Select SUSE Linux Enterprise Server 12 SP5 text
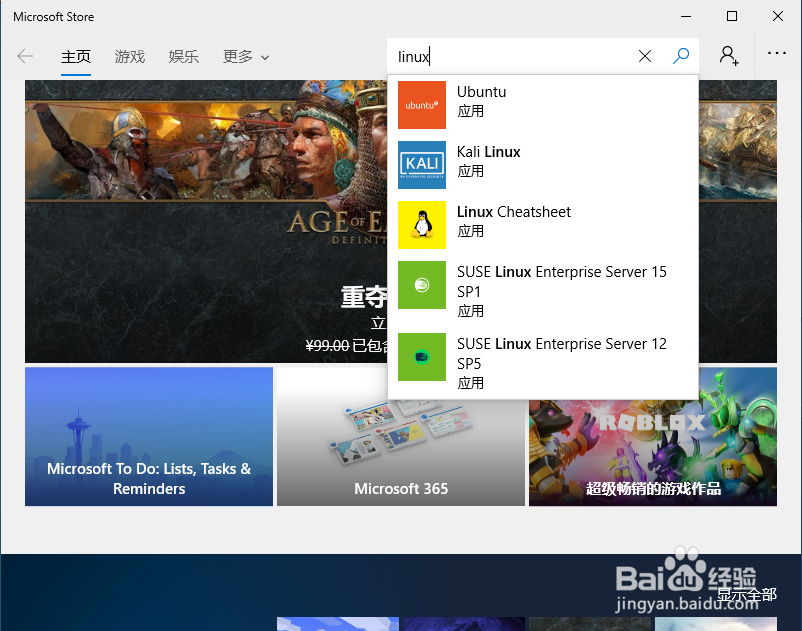The image size is (802, 631). point(562,354)
